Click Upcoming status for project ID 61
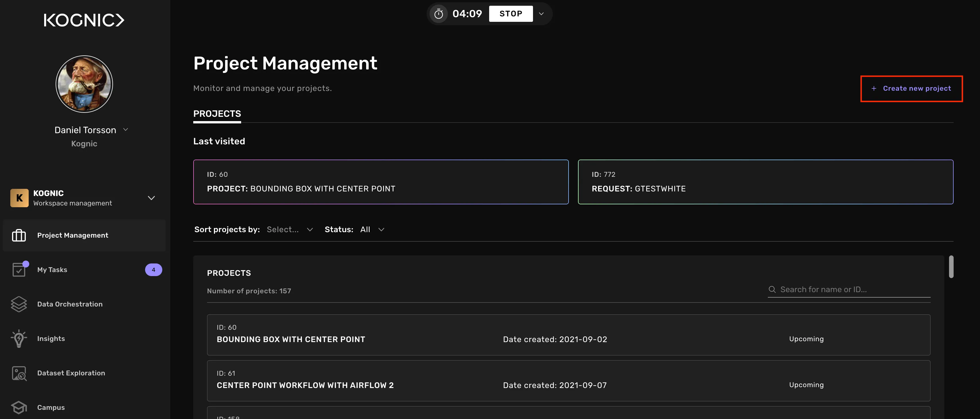 tap(806, 385)
